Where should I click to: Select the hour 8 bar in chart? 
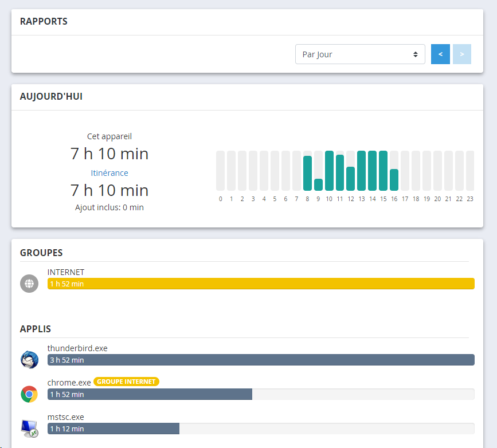tap(307, 173)
